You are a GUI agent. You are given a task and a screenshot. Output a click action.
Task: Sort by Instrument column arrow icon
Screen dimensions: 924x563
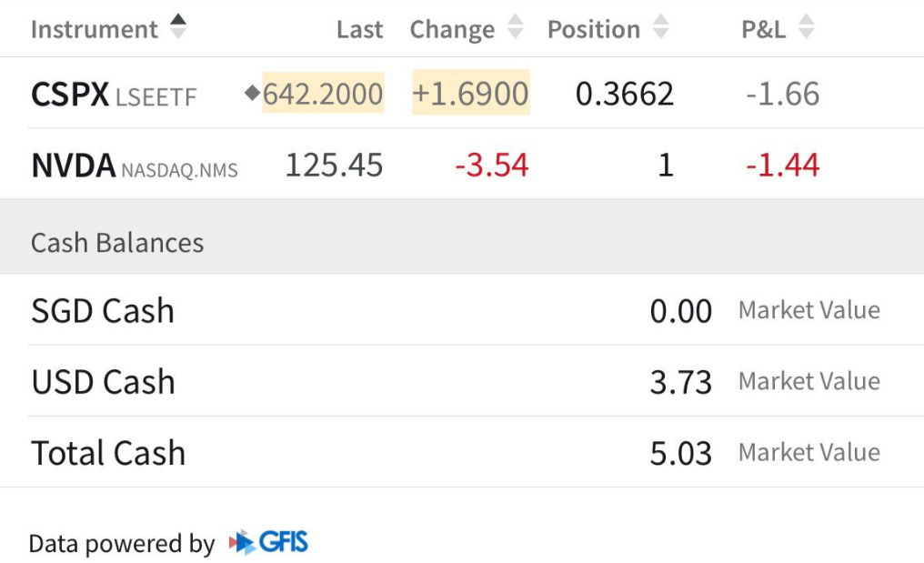point(178,27)
